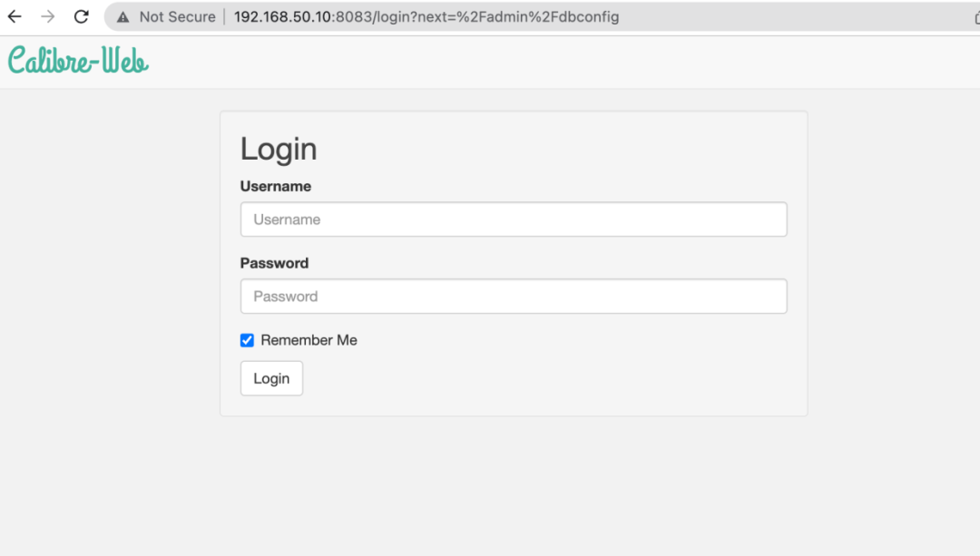Click the bold "Username" field label
The image size is (980, 556).
(276, 186)
